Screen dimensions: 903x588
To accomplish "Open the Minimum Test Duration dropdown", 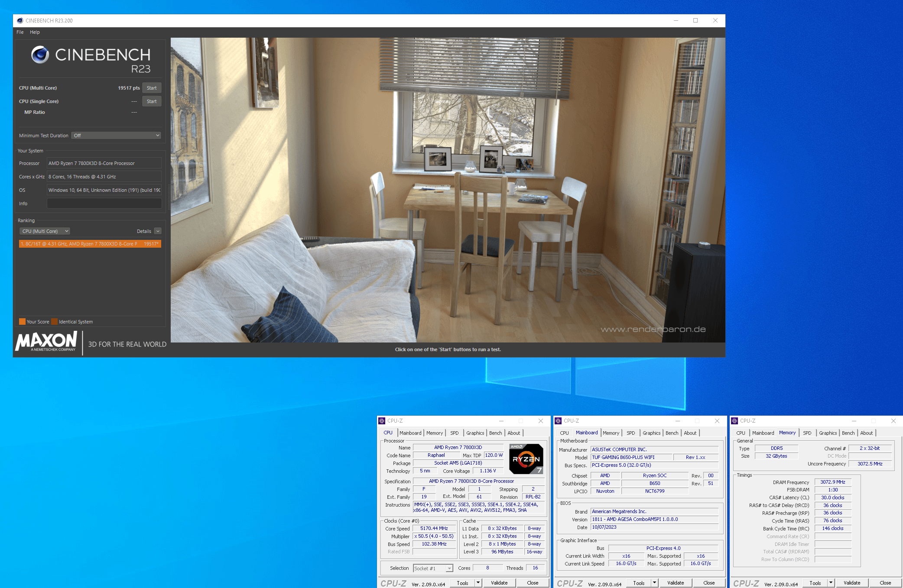I will point(116,136).
